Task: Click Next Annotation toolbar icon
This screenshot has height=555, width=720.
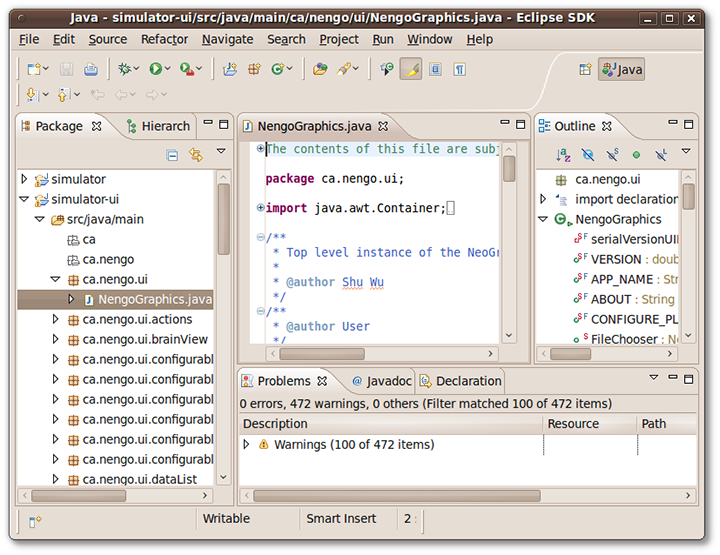Action: [x=32, y=95]
